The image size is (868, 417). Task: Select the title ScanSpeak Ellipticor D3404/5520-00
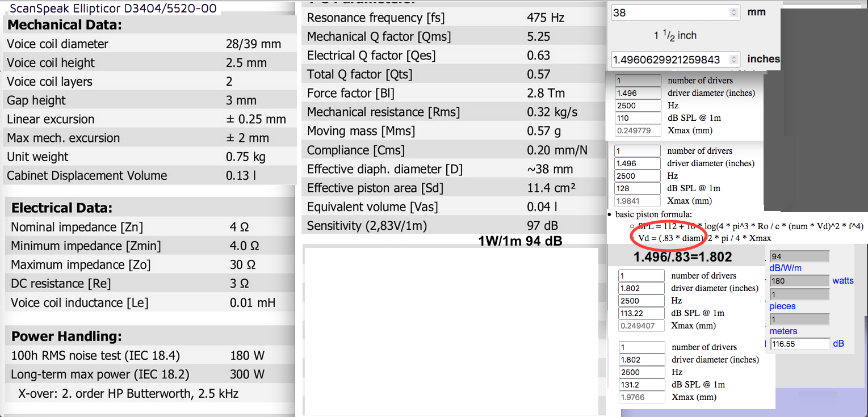[x=113, y=9]
